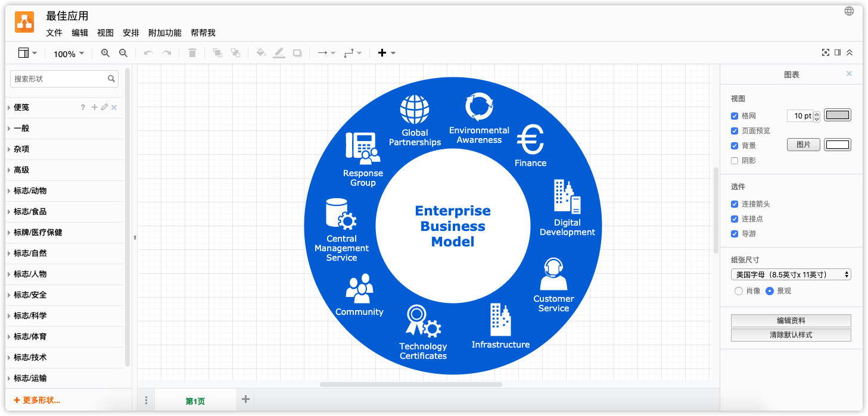This screenshot has height=416, width=868.
Task: Open the paper size dropdown
Action: pyautogui.click(x=791, y=274)
